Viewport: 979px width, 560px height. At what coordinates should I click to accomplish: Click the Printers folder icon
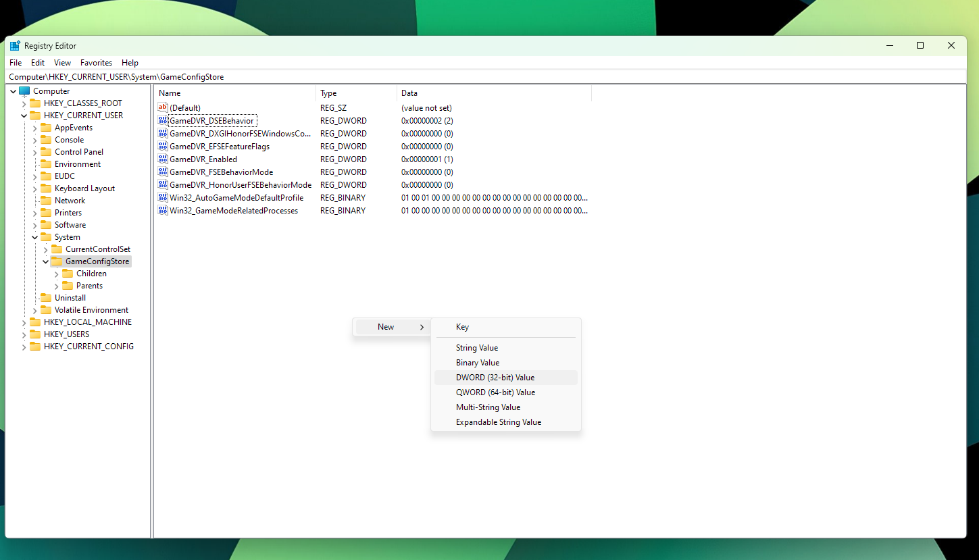(x=46, y=213)
